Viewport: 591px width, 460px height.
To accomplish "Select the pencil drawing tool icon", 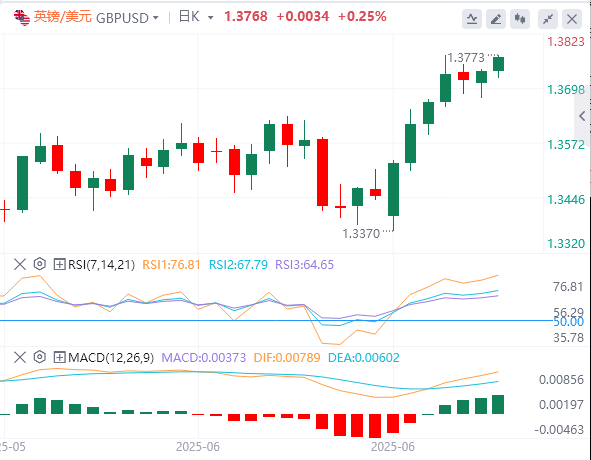I will click(x=496, y=18).
